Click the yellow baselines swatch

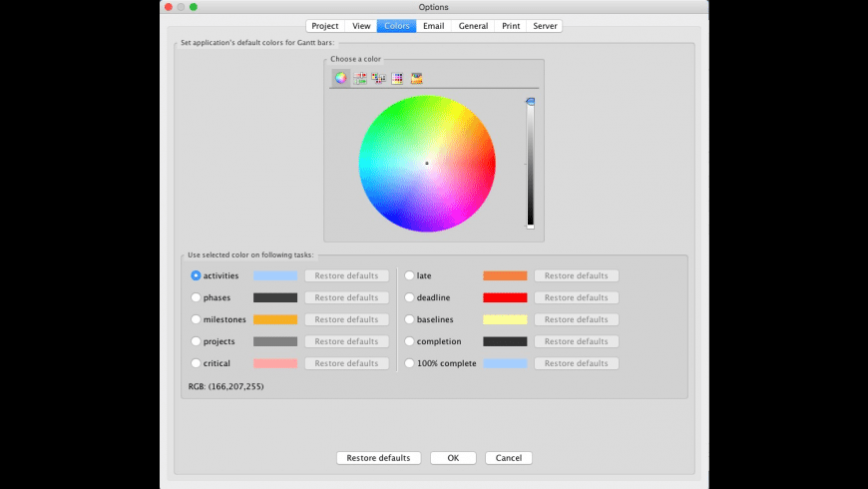(505, 319)
